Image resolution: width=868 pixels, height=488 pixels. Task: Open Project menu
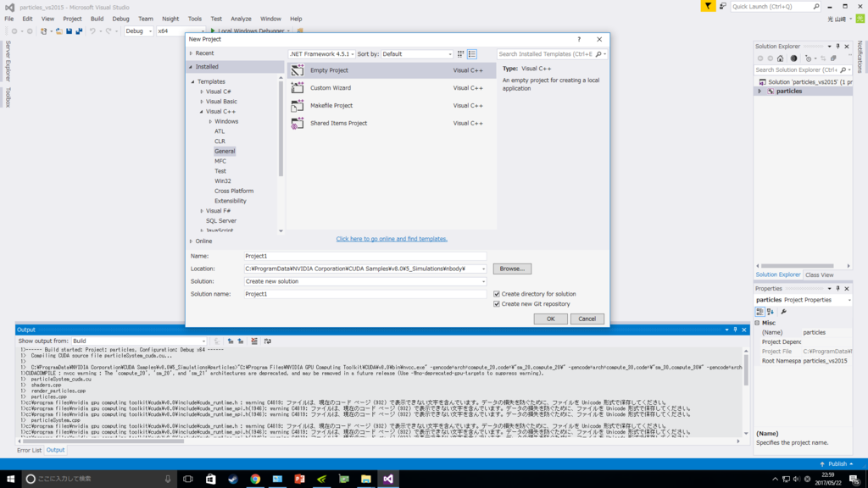(x=72, y=19)
